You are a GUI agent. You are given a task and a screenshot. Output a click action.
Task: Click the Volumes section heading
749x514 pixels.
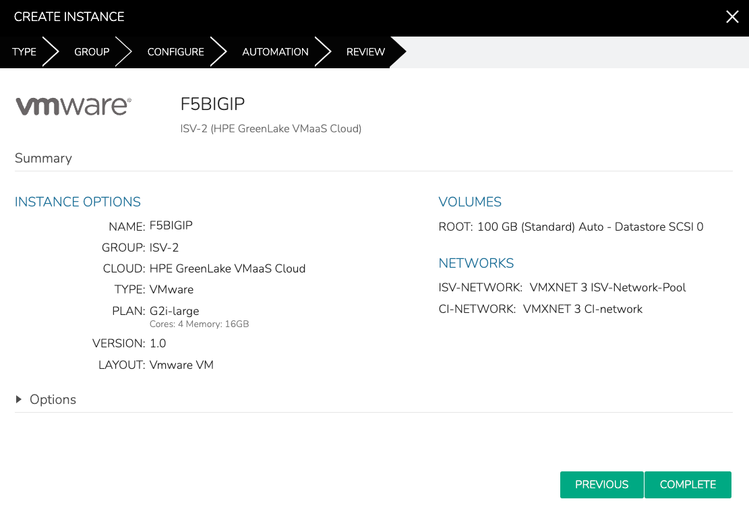pos(470,202)
